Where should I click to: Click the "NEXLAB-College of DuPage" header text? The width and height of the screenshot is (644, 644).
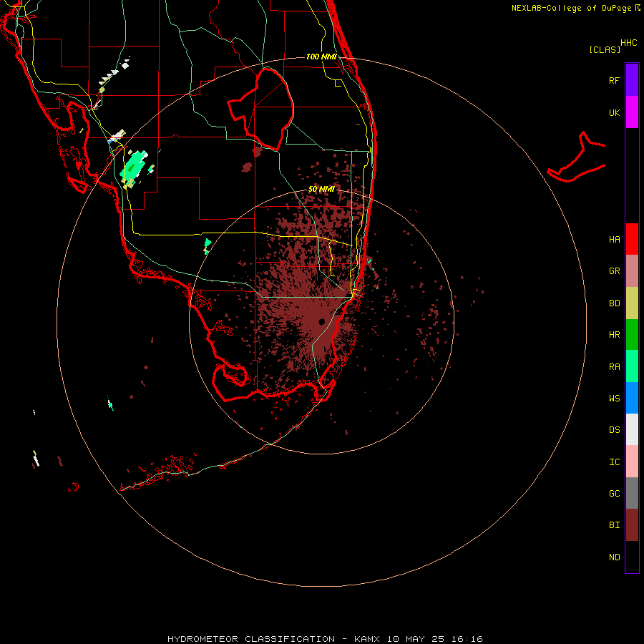pyautogui.click(x=571, y=8)
